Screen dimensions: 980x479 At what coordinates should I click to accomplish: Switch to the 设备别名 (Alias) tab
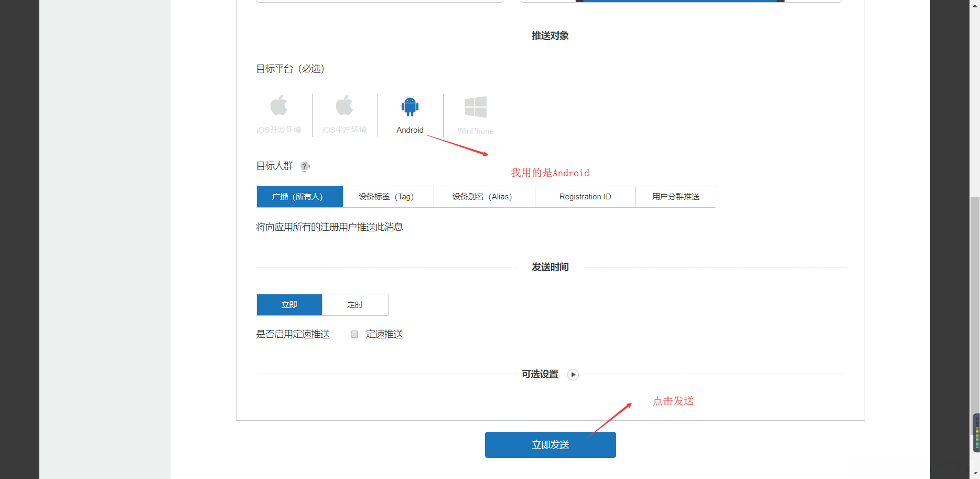coord(484,196)
